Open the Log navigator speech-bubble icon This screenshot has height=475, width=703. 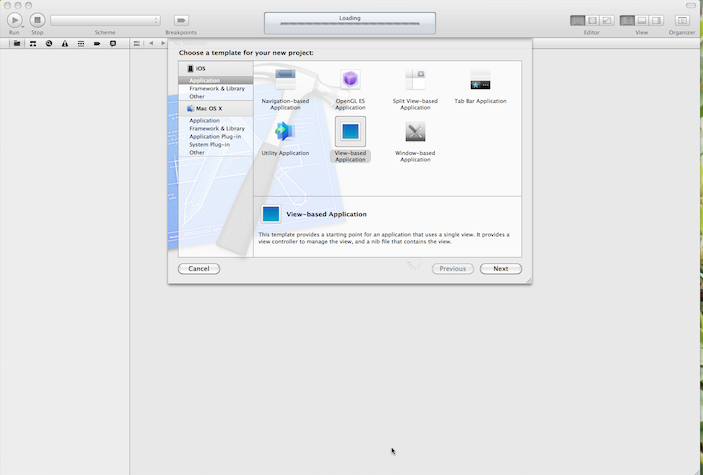113,44
